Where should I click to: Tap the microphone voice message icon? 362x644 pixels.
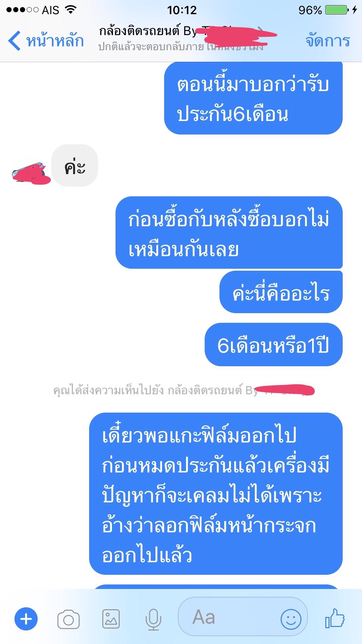(153, 619)
